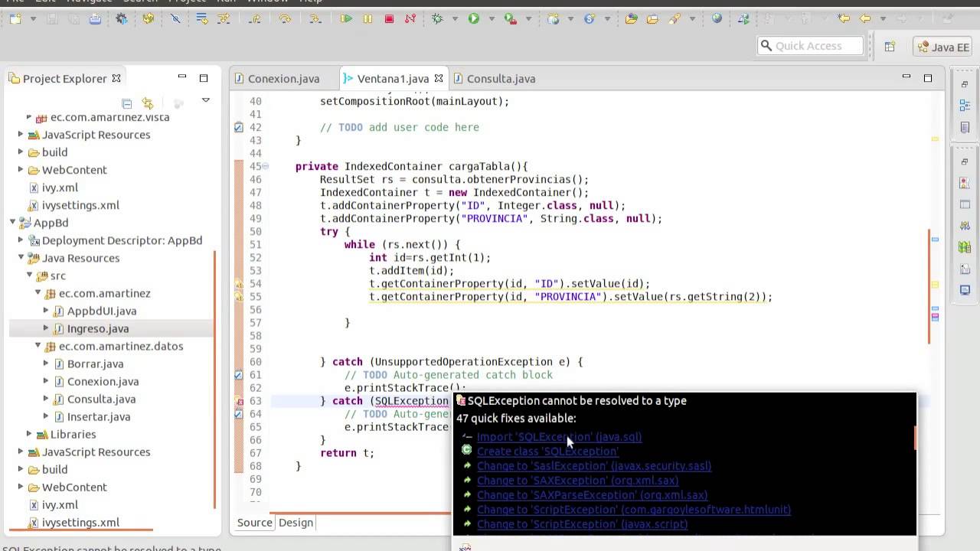980x551 pixels.
Task: Click the Open Web Browser globe icon
Action: [x=717, y=19]
